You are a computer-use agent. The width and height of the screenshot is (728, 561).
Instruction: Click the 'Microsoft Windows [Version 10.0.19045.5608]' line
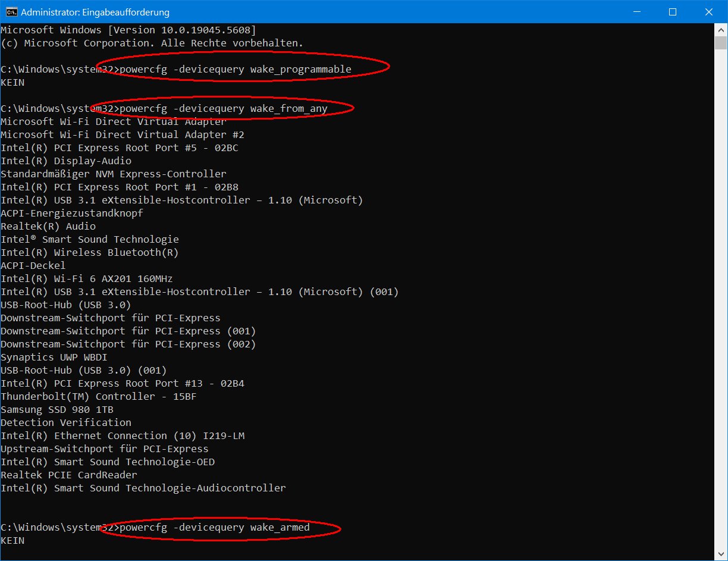pos(128,30)
